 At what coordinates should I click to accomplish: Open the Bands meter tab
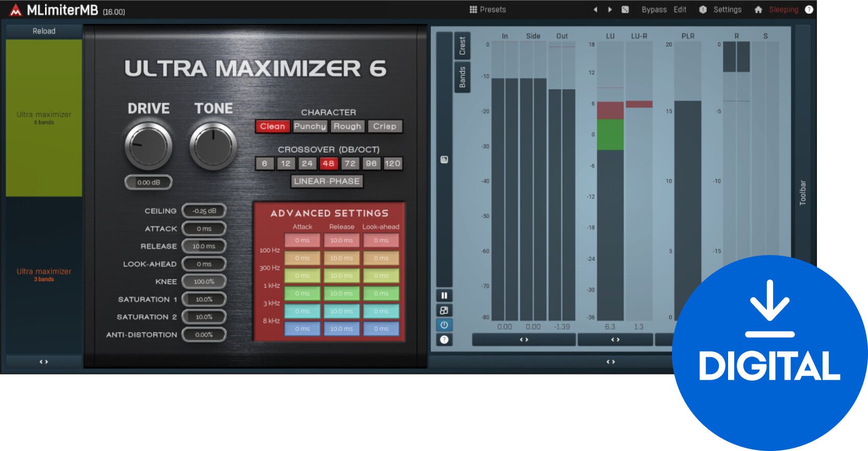tap(462, 77)
